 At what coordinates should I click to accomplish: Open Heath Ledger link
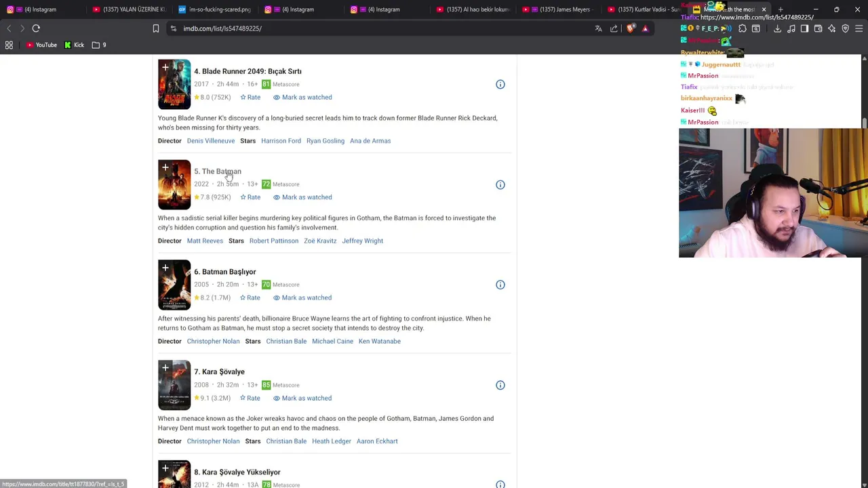[x=332, y=441]
